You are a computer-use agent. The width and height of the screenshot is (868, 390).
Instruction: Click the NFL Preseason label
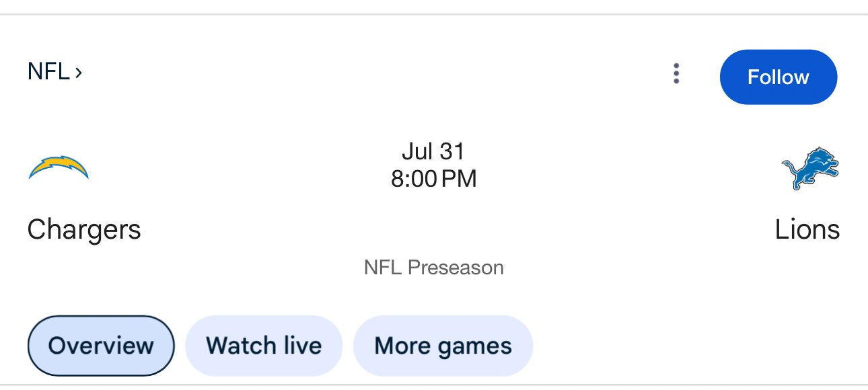[x=433, y=268]
